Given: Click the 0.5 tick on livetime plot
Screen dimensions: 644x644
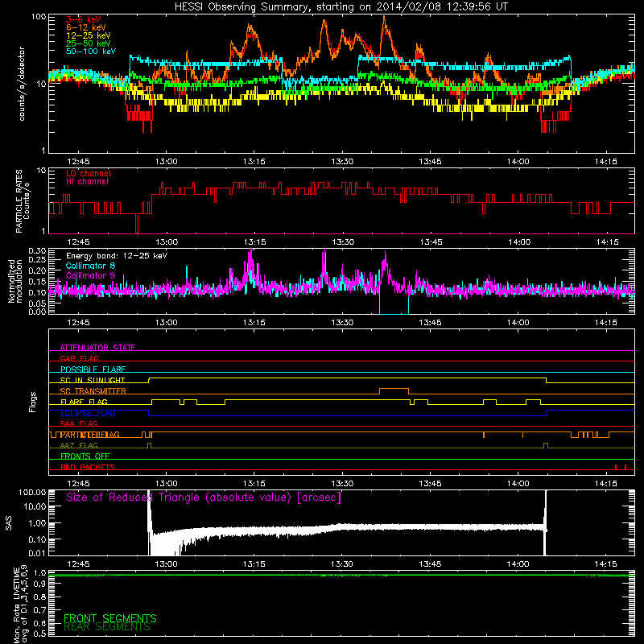Looking at the screenshot, I should [x=39, y=634].
